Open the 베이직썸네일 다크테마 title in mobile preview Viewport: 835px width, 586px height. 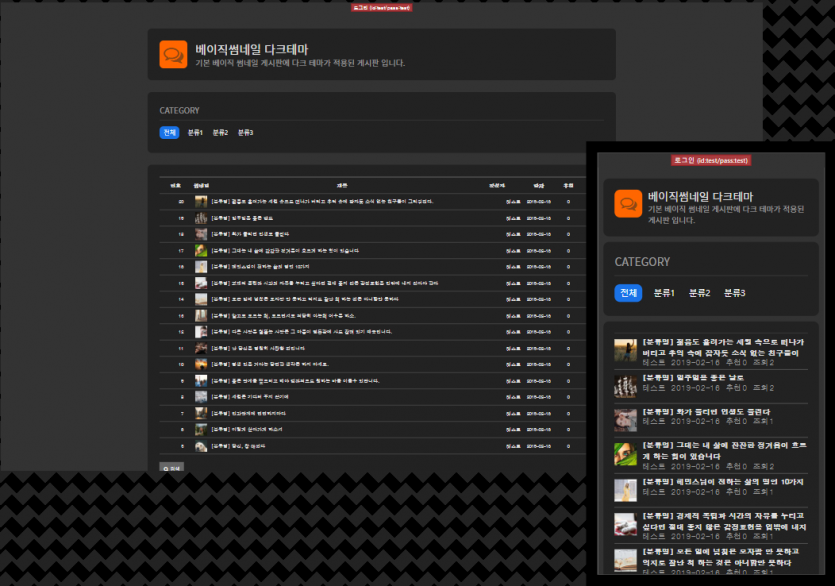click(700, 197)
